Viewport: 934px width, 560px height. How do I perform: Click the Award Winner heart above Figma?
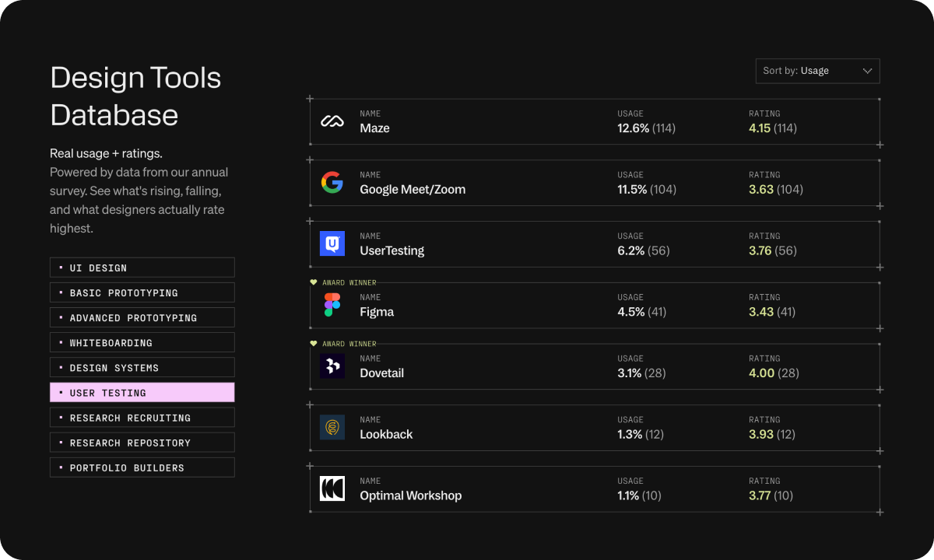point(314,282)
